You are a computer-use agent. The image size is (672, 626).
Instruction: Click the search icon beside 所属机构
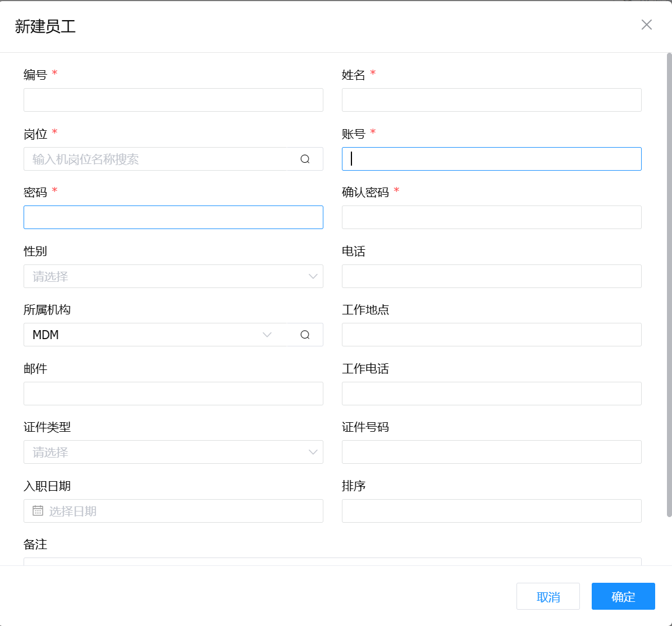coord(305,335)
